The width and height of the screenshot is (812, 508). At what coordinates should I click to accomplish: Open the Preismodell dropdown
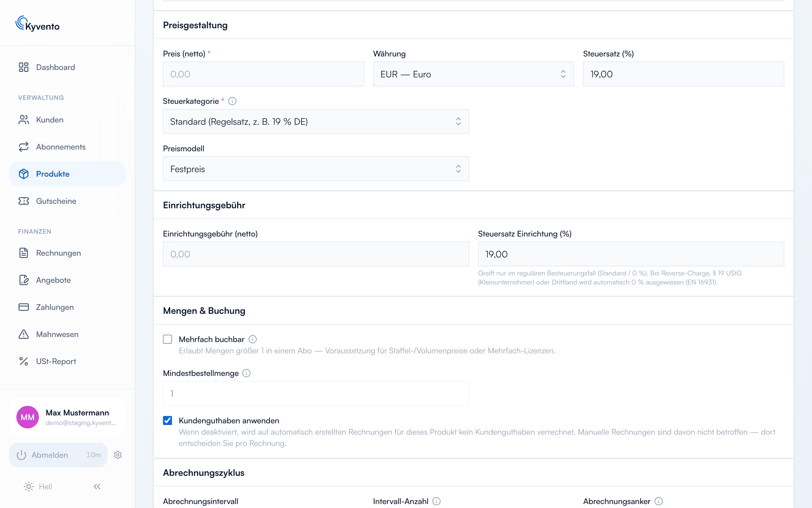click(316, 169)
